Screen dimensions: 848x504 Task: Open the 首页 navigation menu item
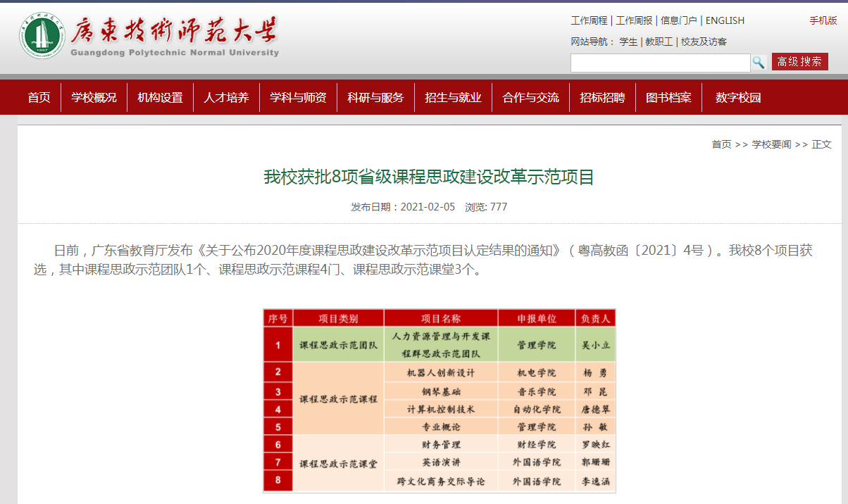click(39, 98)
